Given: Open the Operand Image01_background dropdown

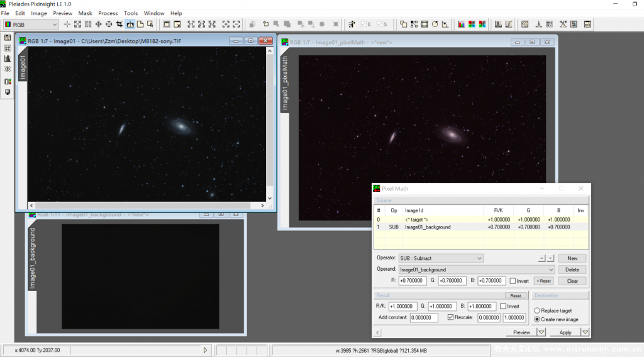Looking at the screenshot, I should [477, 270].
